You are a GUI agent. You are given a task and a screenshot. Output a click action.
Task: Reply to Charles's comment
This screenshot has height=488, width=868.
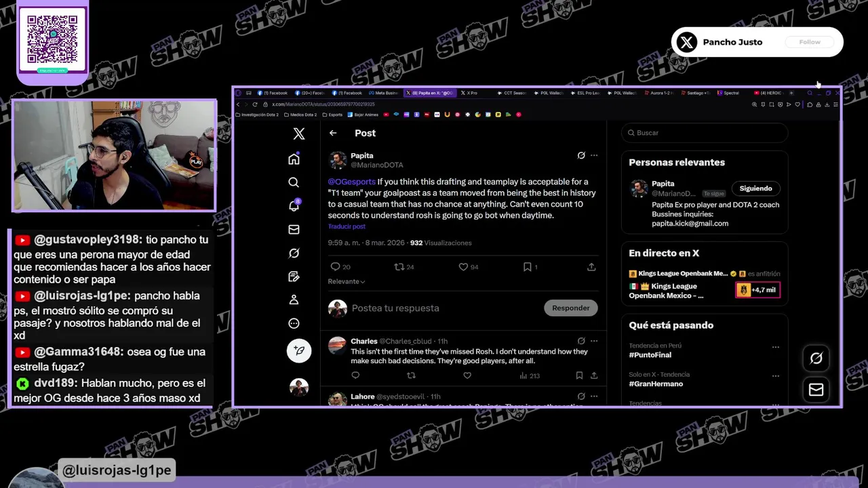pyautogui.click(x=355, y=375)
